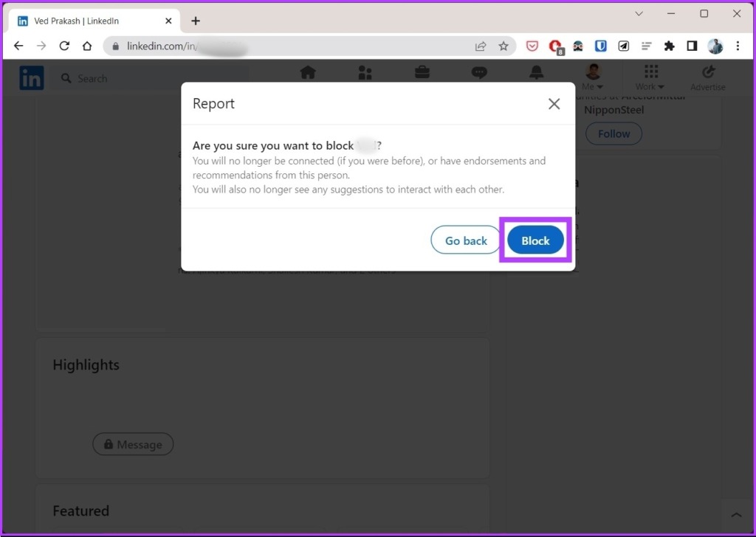Click the "Are you sure you want to block" text
This screenshot has width=756, height=537.
click(x=273, y=145)
